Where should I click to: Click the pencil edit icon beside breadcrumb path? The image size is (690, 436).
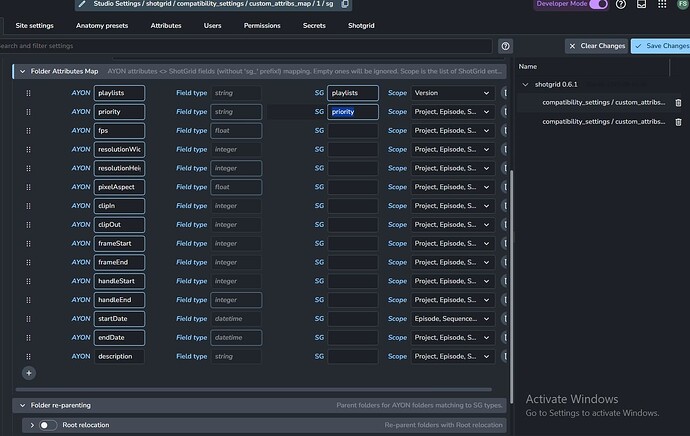pyautogui.click(x=82, y=4)
